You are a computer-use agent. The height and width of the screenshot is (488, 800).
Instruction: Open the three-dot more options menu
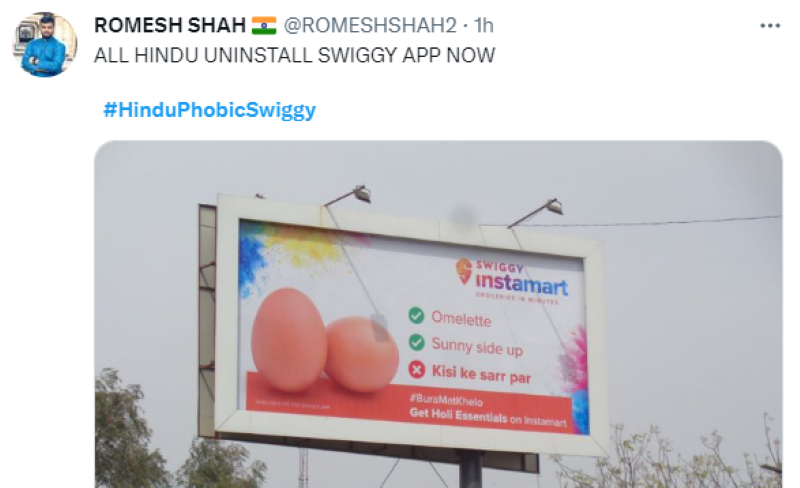pyautogui.click(x=769, y=26)
